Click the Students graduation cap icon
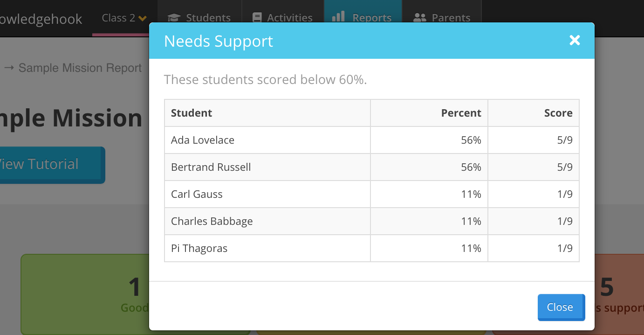644x335 pixels. (174, 18)
